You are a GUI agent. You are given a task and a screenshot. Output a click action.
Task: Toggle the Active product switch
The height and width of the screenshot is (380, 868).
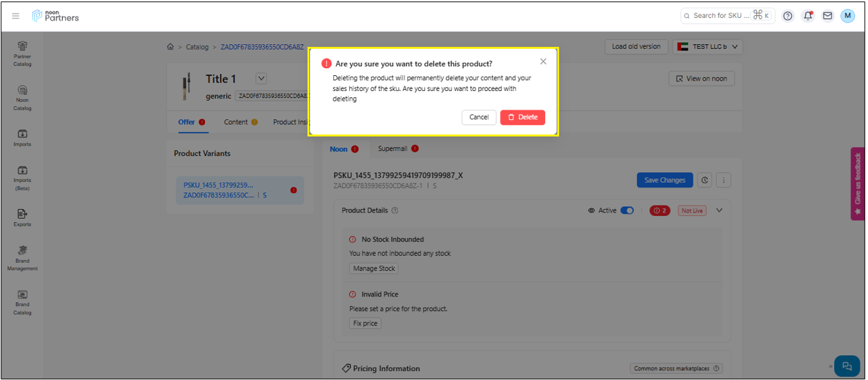coord(627,210)
